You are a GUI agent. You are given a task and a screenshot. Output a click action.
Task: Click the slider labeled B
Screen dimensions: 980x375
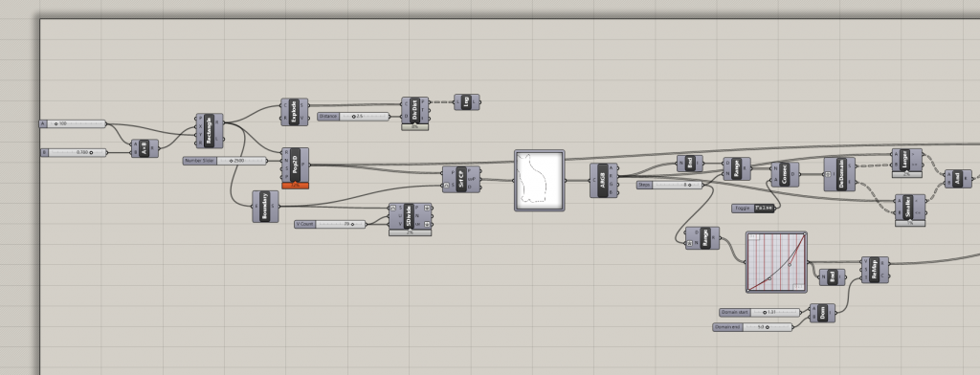point(73,152)
